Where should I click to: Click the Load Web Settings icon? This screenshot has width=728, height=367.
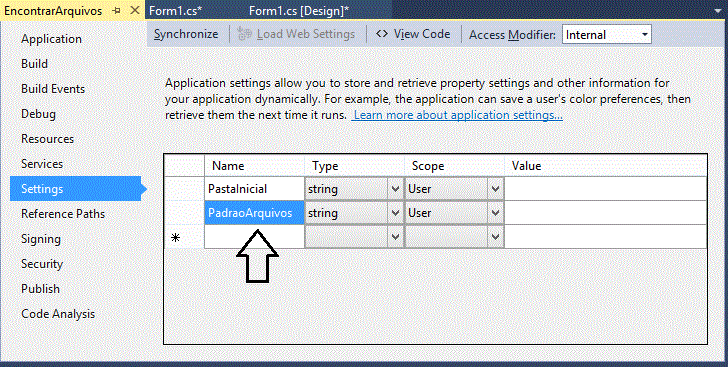pyautogui.click(x=244, y=34)
